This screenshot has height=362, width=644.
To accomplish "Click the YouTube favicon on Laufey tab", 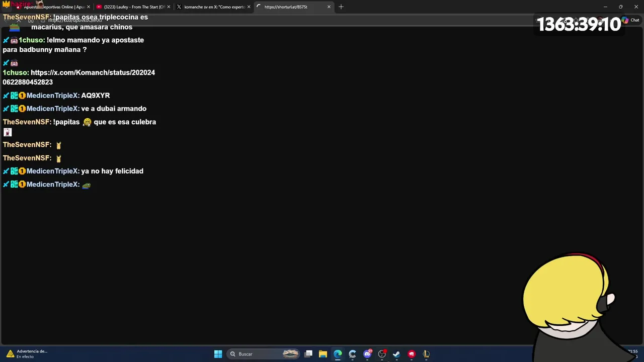I will click(99, 7).
